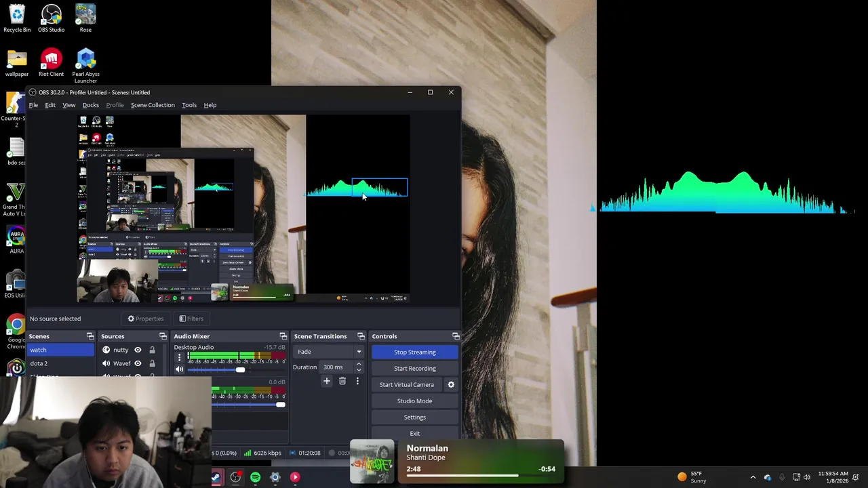The width and height of the screenshot is (868, 488).
Task: Open the Edit menu
Action: 50,105
